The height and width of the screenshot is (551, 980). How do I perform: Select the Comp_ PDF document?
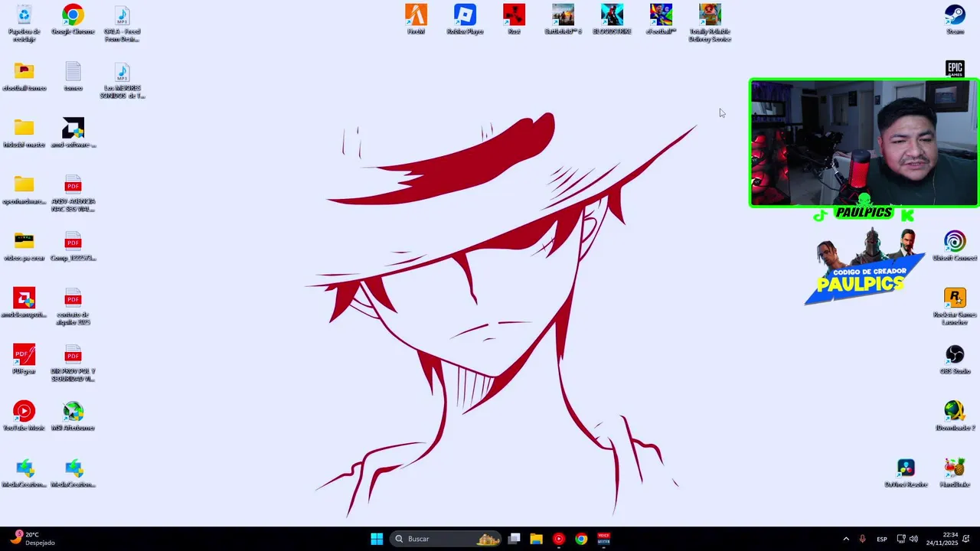[x=73, y=246]
